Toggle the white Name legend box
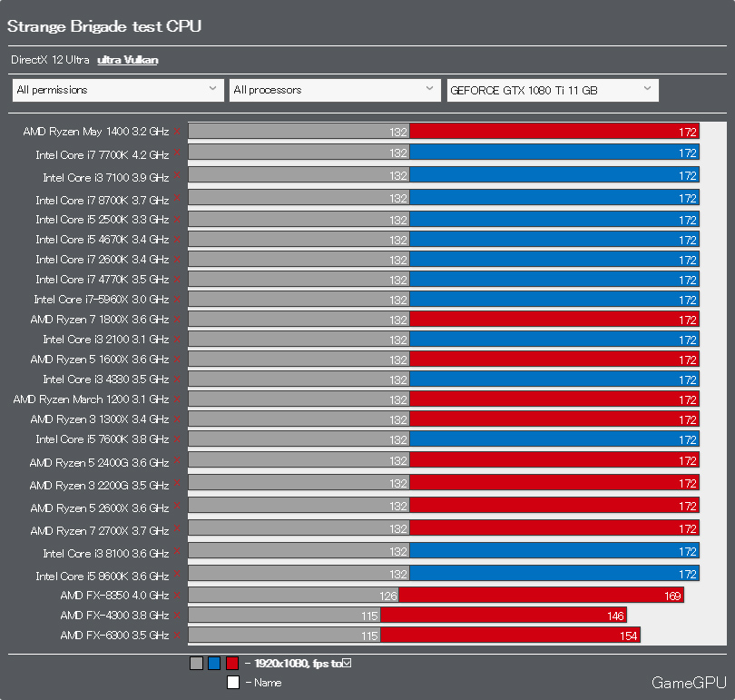 click(233, 682)
